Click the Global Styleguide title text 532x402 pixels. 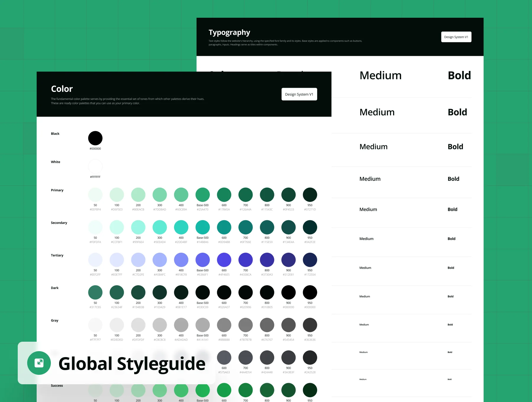coord(132,364)
